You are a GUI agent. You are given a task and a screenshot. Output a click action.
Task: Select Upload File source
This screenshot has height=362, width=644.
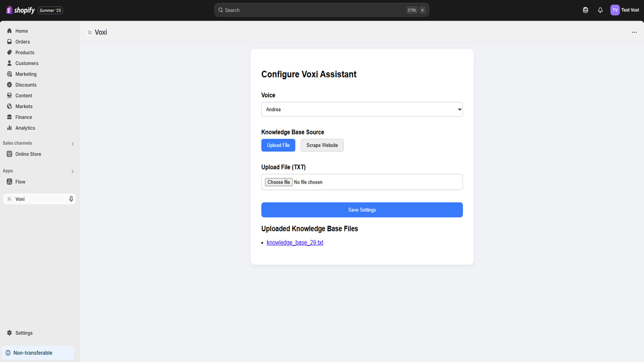tap(278, 145)
